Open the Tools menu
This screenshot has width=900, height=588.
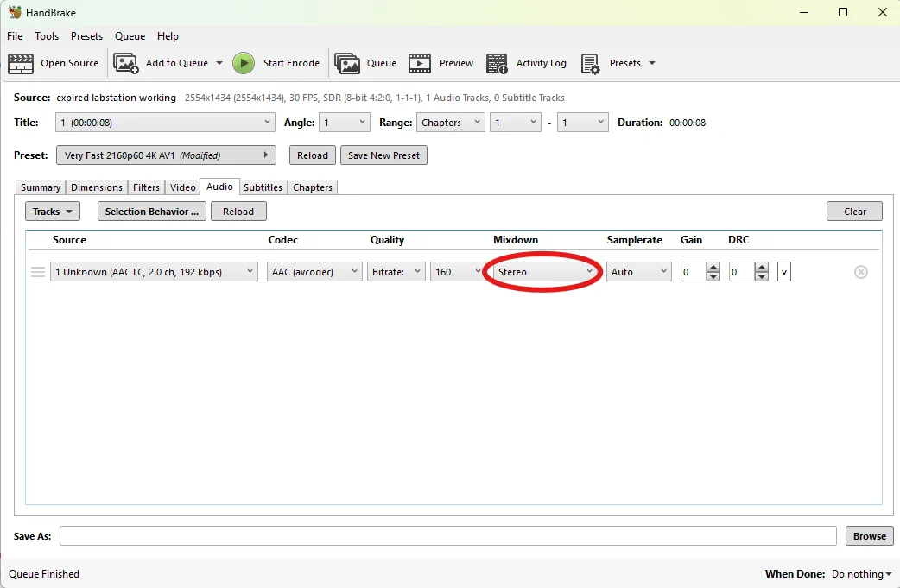tap(47, 36)
